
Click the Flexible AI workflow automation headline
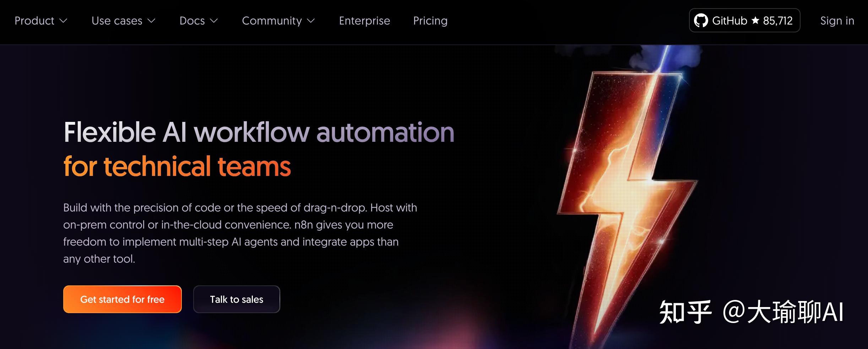pos(259,132)
